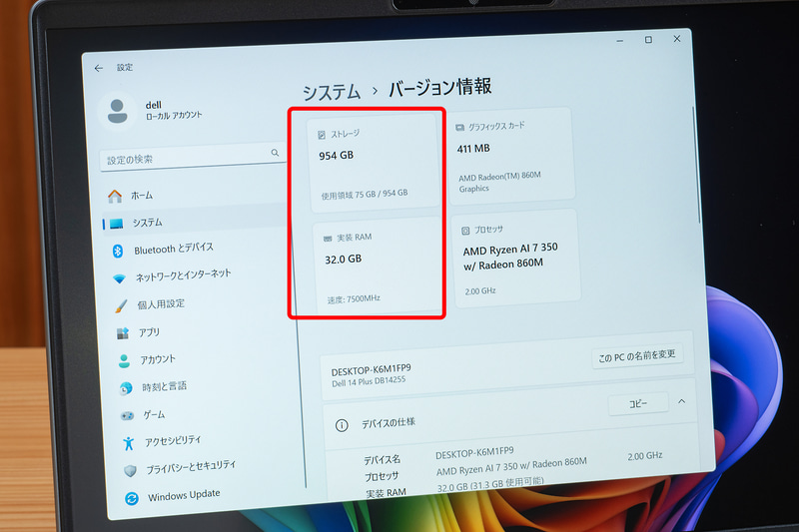The width and height of the screenshot is (799, 532).
Task: Maximize the Settings window
Action: [648, 39]
